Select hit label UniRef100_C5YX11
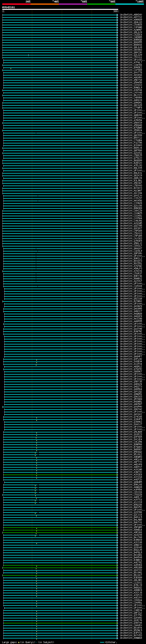The image size is (146, 644). coord(131,58)
